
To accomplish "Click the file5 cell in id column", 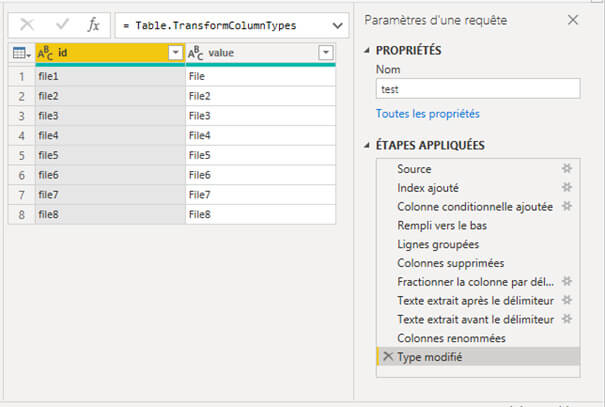I will click(110, 155).
